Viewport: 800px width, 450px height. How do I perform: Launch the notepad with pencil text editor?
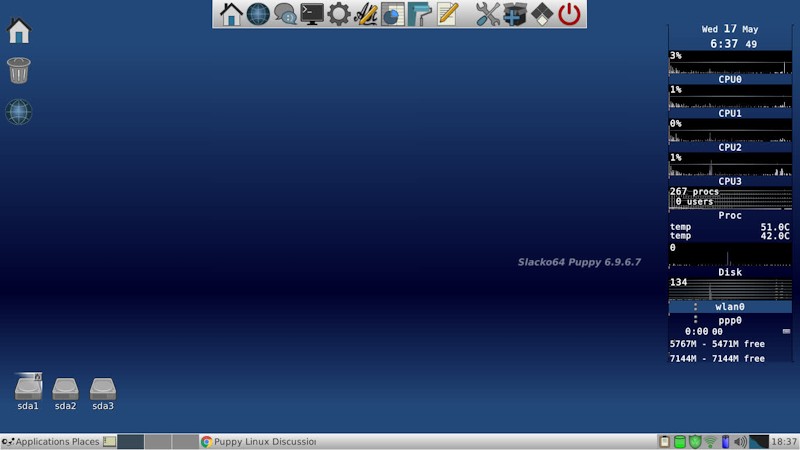coord(447,14)
